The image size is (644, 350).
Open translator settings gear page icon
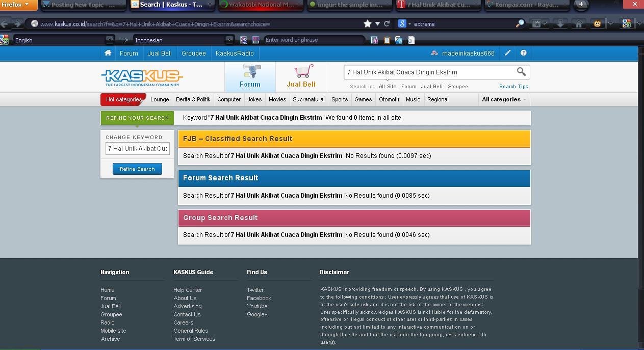(411, 40)
